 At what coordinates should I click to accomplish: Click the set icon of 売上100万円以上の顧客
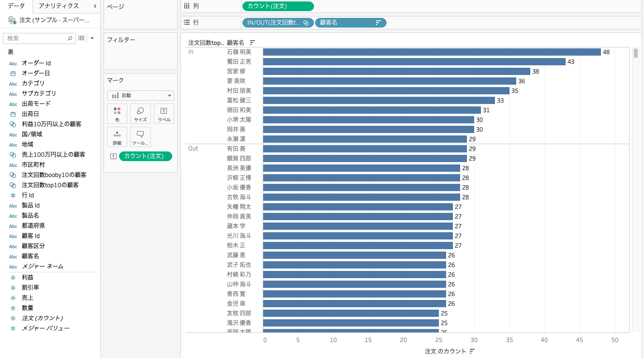point(13,155)
